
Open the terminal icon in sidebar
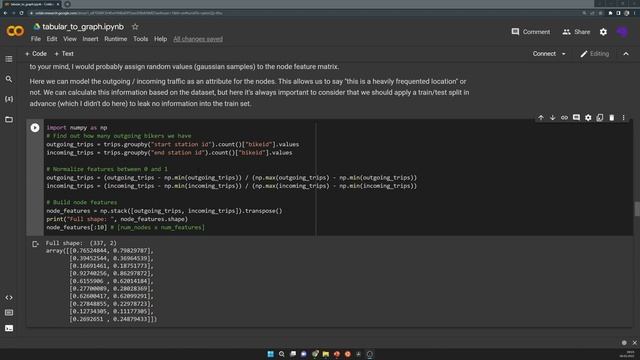point(9,328)
